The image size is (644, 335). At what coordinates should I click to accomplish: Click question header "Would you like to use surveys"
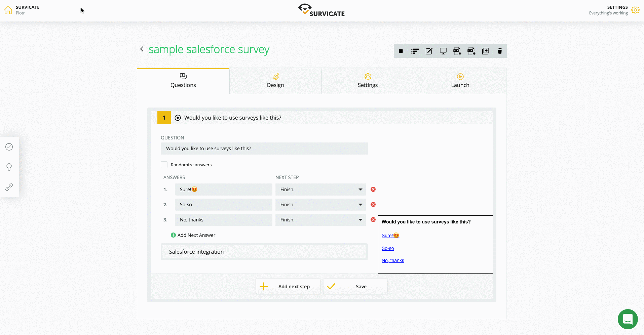tap(233, 118)
